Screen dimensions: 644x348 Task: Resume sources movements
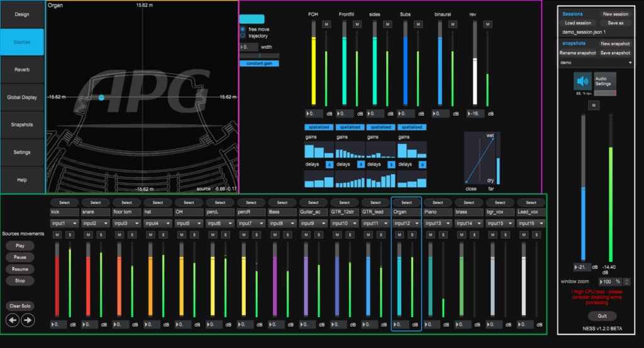point(20,269)
